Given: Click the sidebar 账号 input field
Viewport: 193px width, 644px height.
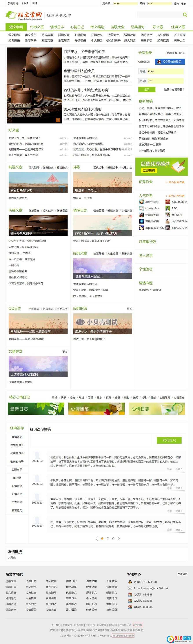Looking at the screenshot, I should (165, 72).
